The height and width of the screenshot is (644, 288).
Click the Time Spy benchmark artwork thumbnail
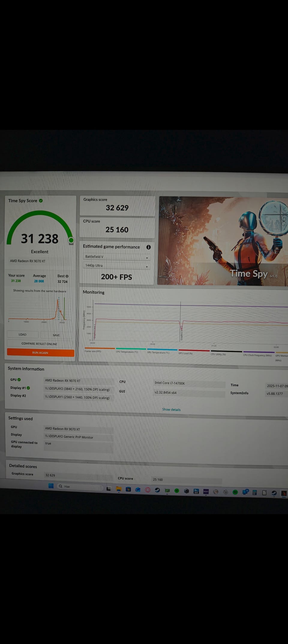pyautogui.click(x=223, y=241)
